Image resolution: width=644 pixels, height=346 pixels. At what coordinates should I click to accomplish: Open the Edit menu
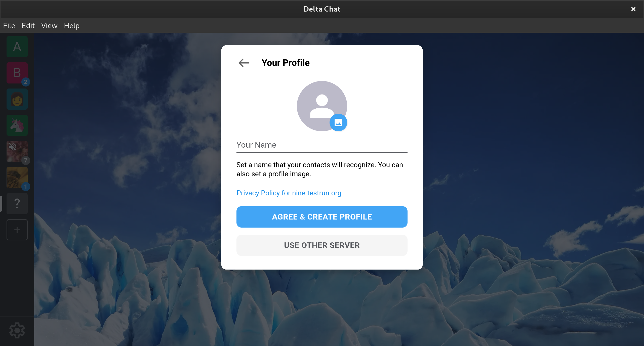[28, 26]
